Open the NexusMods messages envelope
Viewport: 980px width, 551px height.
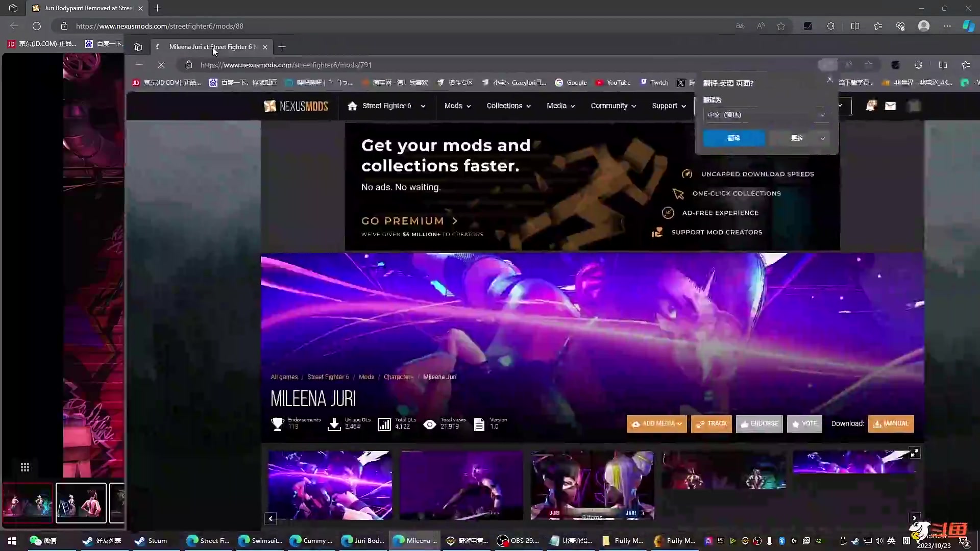(891, 106)
